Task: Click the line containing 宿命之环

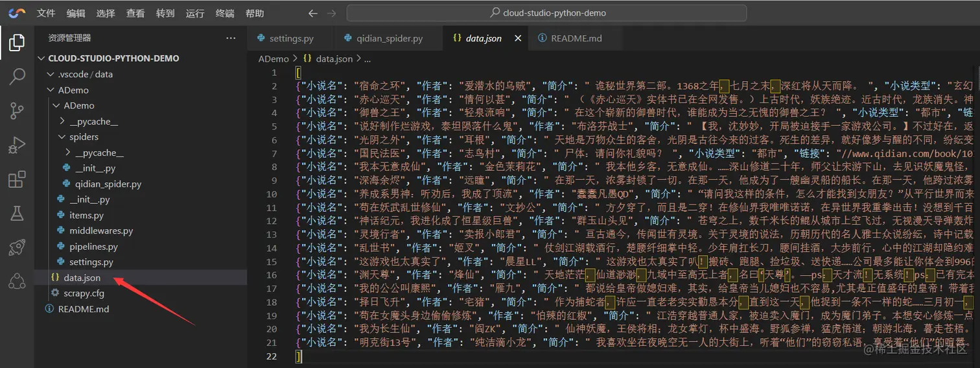Action: [635, 86]
